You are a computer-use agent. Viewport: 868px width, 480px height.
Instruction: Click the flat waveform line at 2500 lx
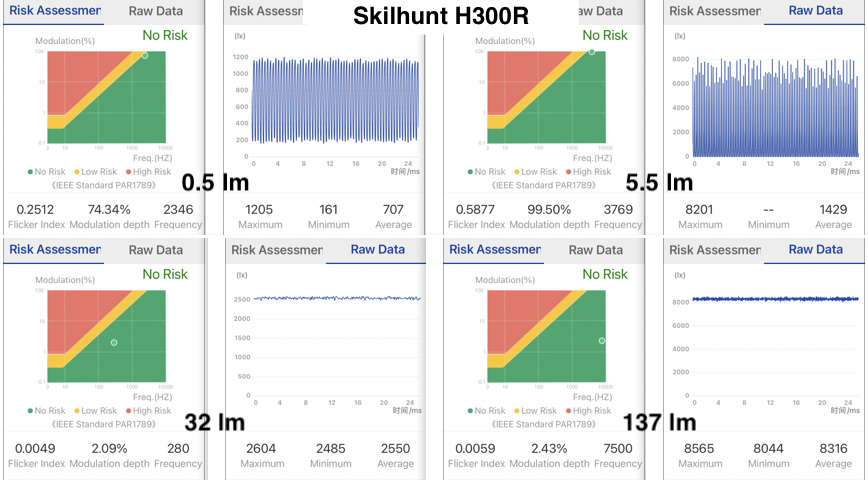click(335, 298)
